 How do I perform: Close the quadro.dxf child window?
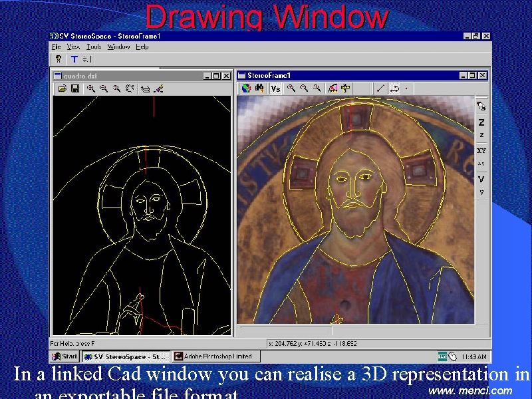coord(226,76)
